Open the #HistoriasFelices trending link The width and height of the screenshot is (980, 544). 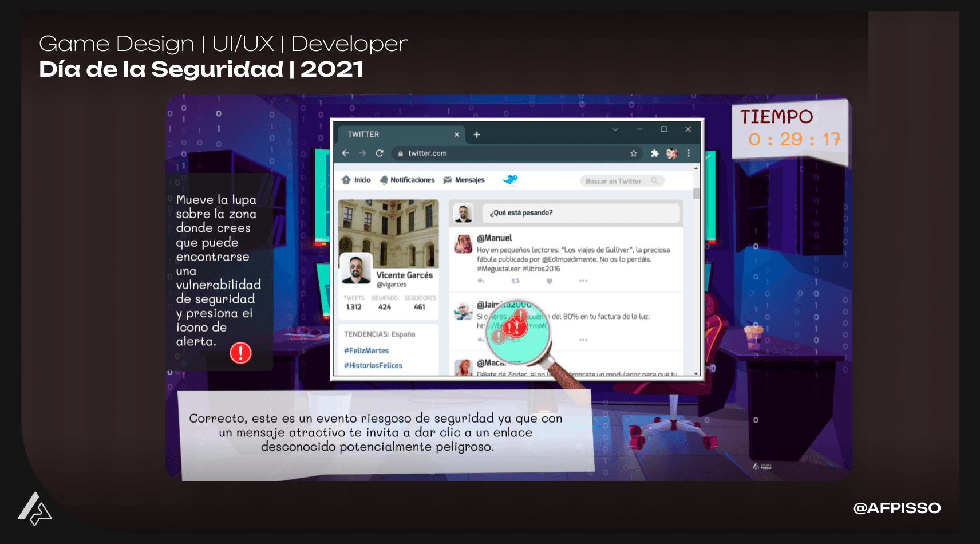373,365
